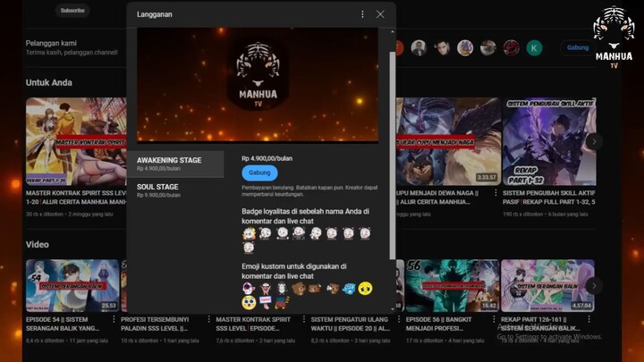
Task: Click scroll-down arrow of dialog scrollbar
Action: click(x=393, y=309)
